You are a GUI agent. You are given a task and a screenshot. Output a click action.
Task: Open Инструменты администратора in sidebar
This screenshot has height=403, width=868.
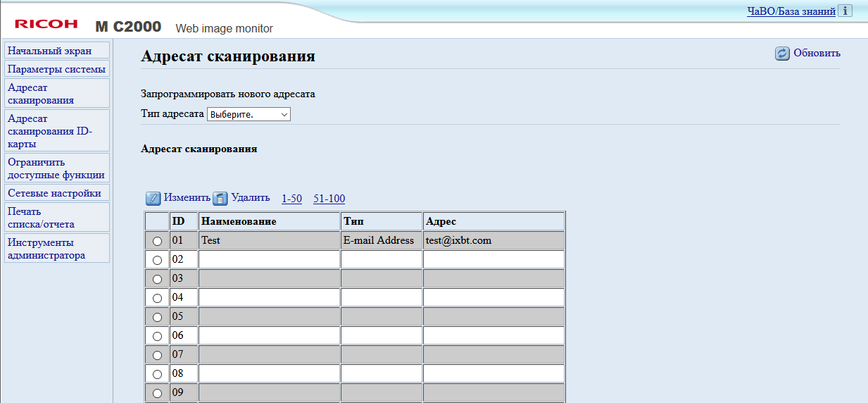point(57,249)
